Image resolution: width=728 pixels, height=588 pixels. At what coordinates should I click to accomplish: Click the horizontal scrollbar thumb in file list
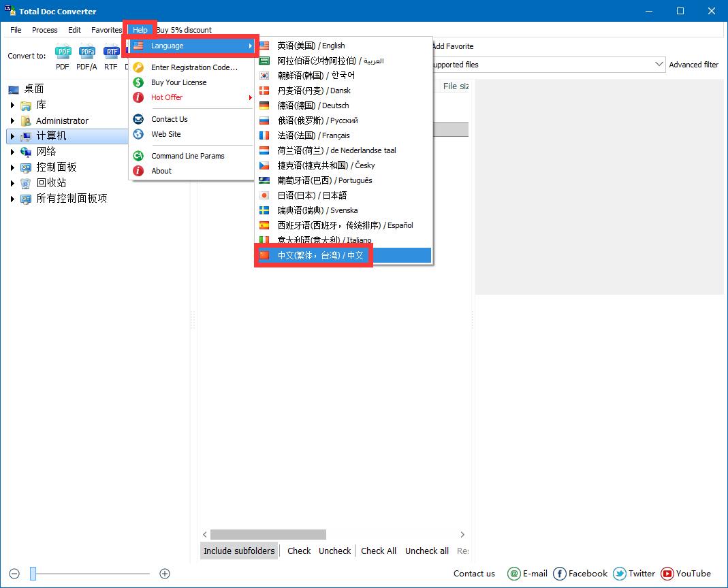click(x=268, y=535)
